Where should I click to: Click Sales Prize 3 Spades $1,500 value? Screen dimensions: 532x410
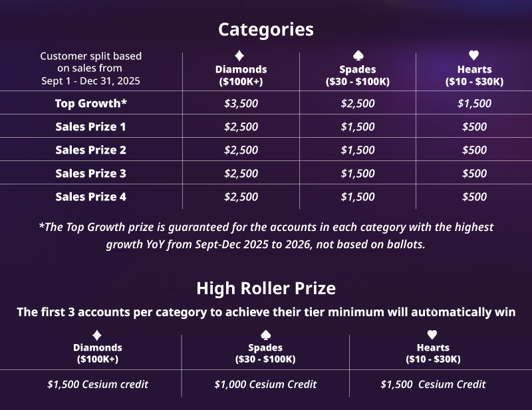tap(358, 173)
